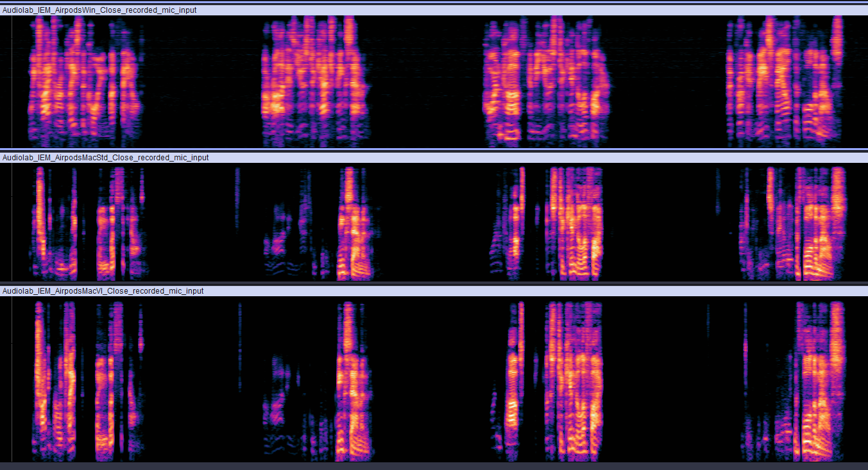Select the AirpodsWin track title label
This screenshot has height=470, width=868.
click(99, 10)
